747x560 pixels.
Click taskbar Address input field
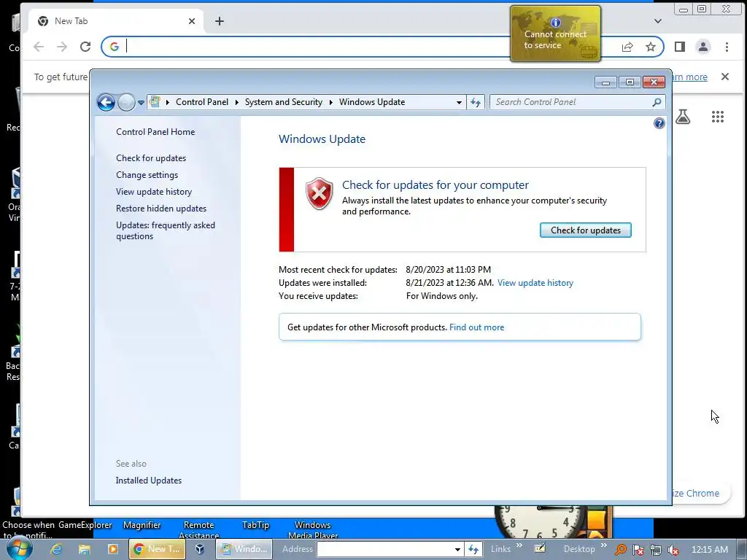click(x=384, y=549)
